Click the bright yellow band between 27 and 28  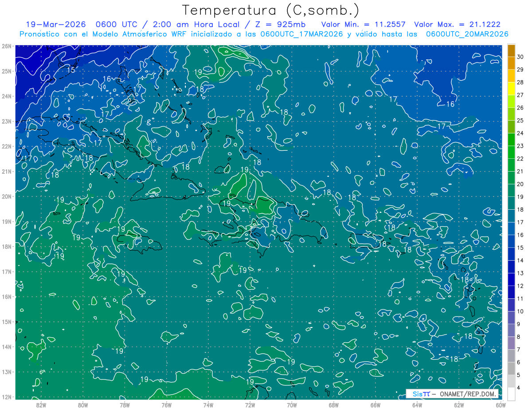click(511, 88)
